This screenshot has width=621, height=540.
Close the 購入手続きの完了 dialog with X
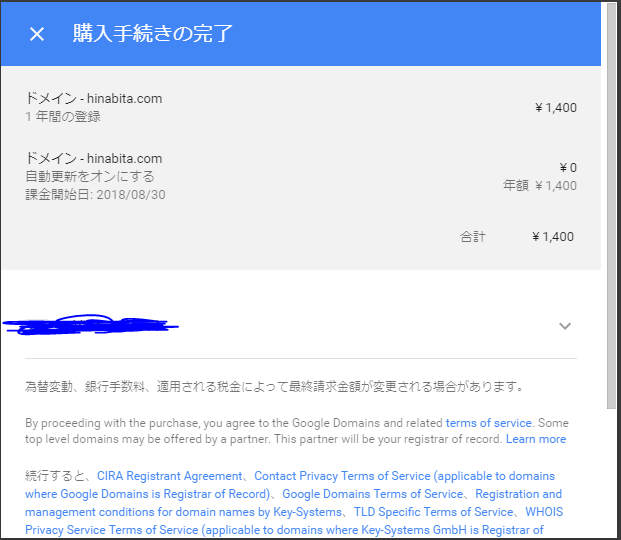(37, 34)
